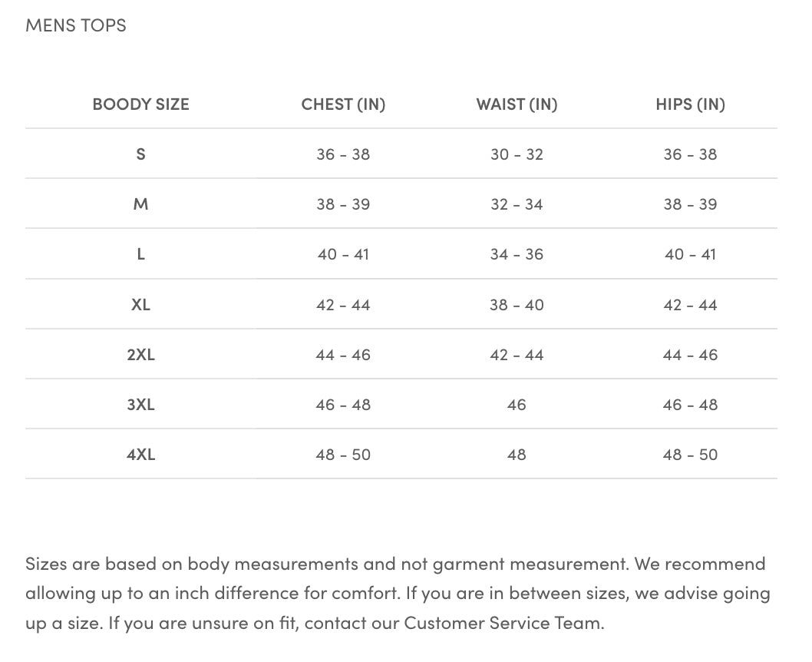Screen dimensions: 812x662
Task: Click the L size row label
Action: [x=141, y=254]
